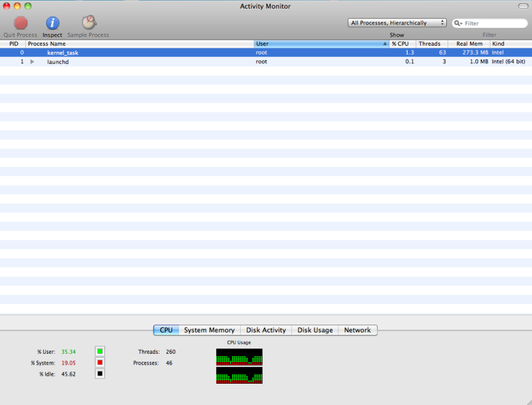Click the upper CPU Usage graph

click(x=239, y=357)
